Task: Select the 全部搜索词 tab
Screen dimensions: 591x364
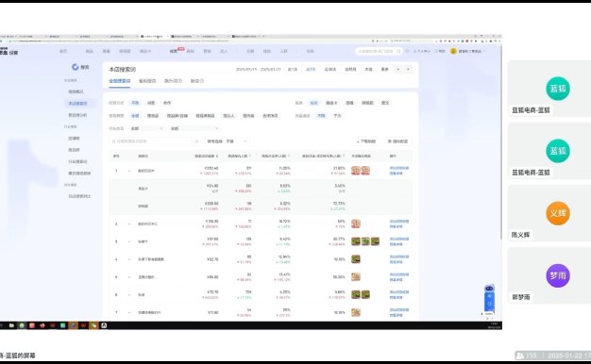Action: 120,81
